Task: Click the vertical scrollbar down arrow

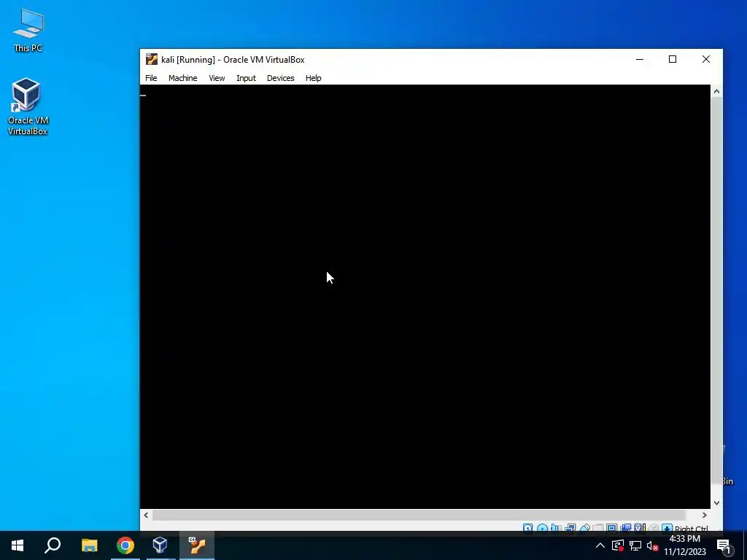Action: pyautogui.click(x=716, y=503)
